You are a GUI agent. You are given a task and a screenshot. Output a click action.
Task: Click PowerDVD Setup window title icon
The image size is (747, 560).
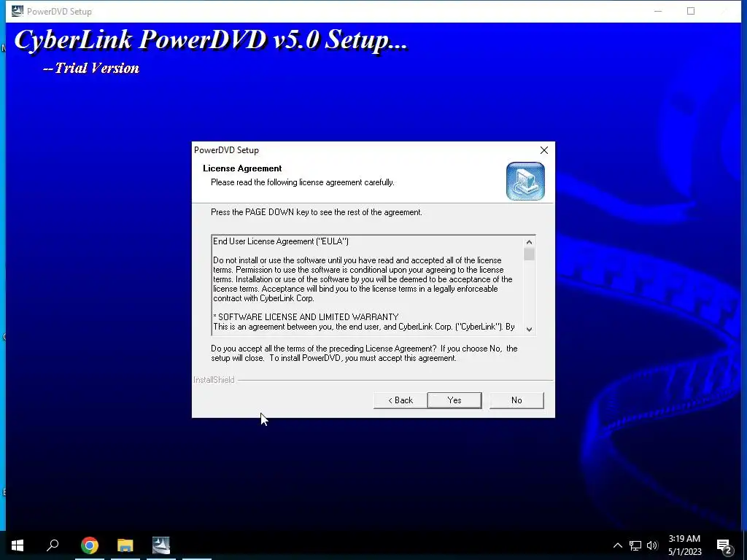18,11
